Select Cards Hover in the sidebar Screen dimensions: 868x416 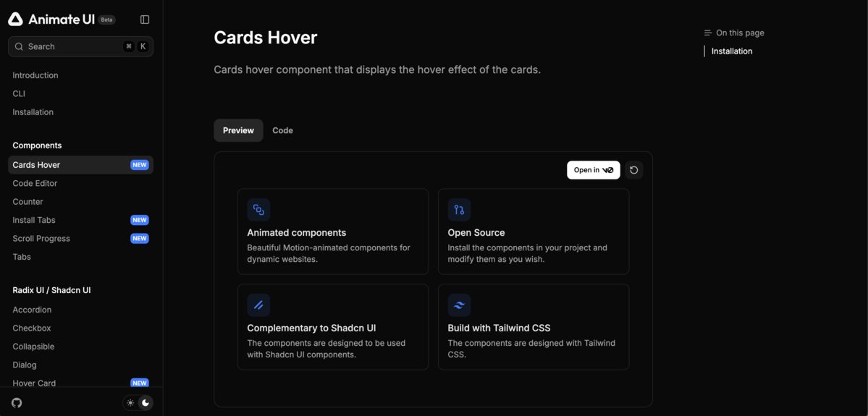81,165
